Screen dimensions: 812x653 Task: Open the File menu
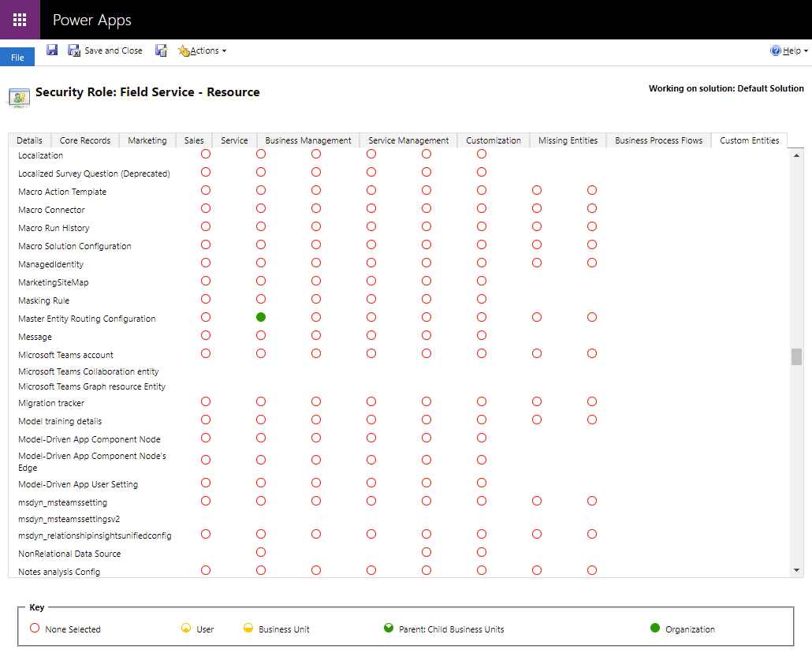coord(17,58)
